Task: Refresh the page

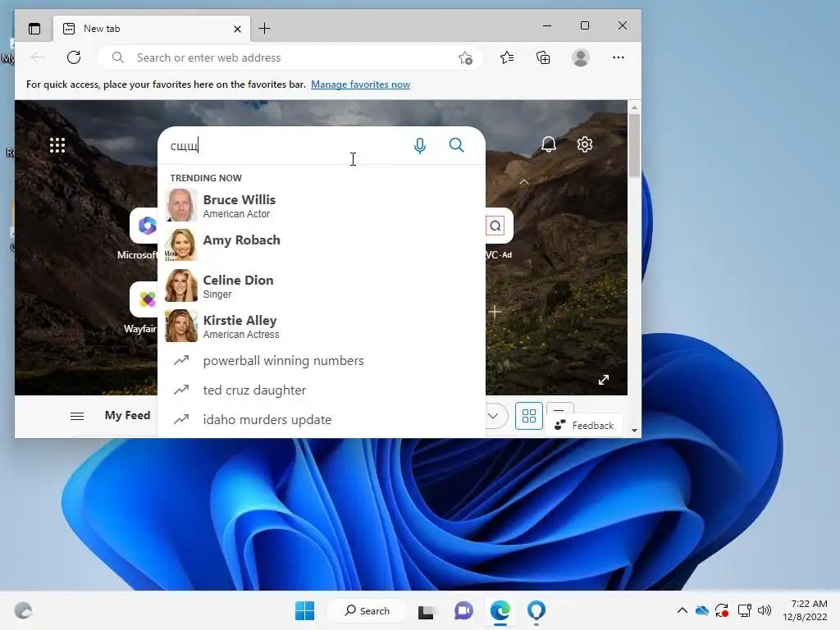Action: [x=74, y=57]
